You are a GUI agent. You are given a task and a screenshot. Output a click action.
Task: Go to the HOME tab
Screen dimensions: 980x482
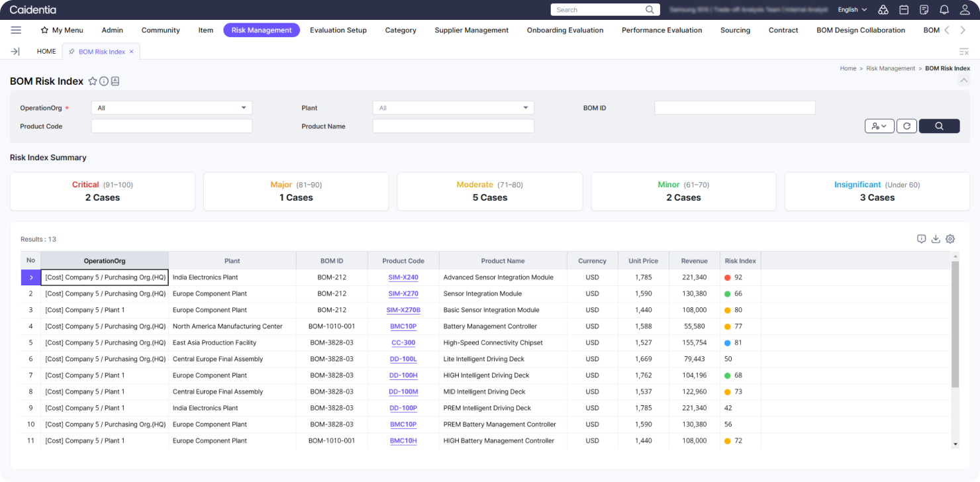[46, 52]
